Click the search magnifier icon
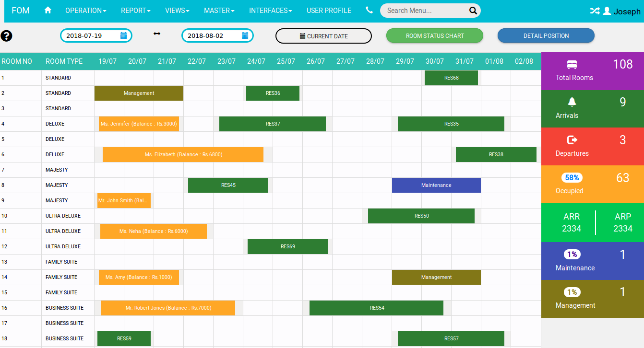The image size is (644, 348). [473, 10]
